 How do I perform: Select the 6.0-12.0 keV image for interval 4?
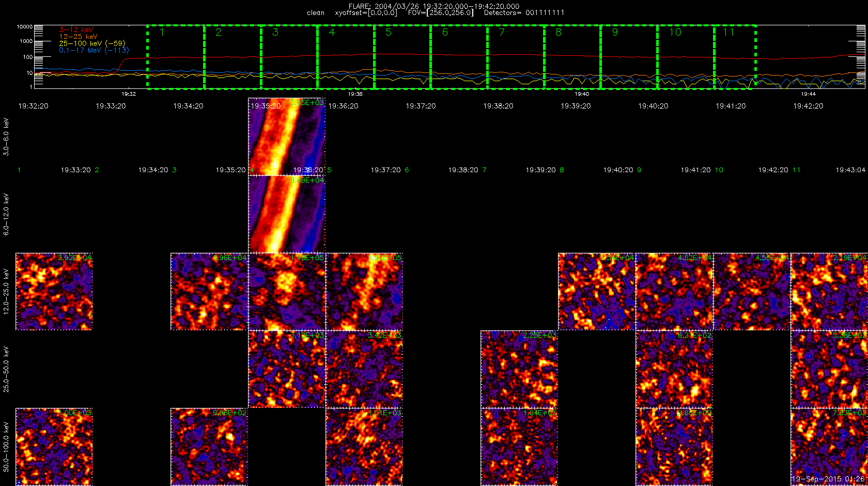point(287,214)
